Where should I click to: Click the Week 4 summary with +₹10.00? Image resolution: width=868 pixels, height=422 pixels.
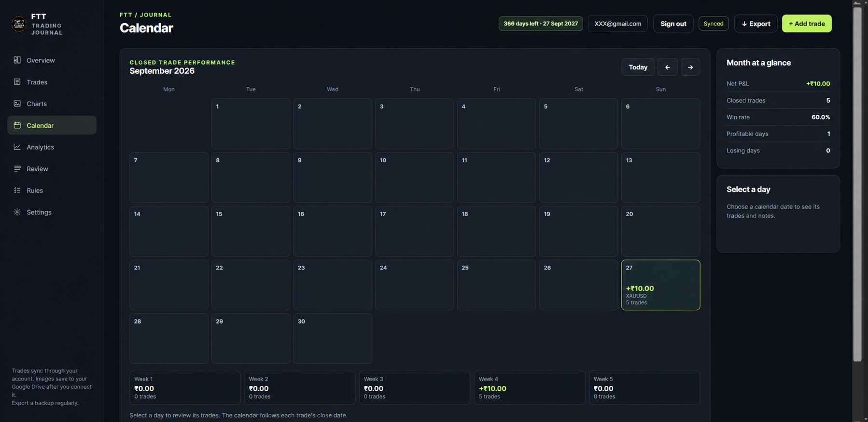(x=530, y=388)
